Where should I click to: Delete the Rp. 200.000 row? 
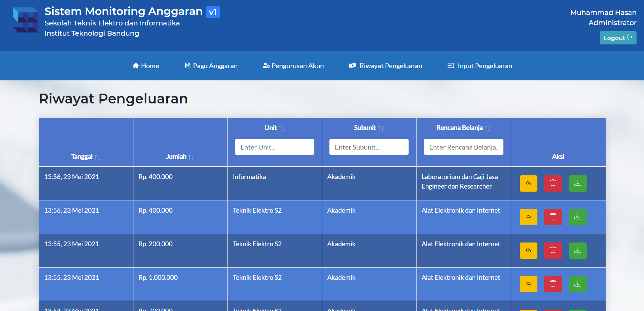coord(553,251)
